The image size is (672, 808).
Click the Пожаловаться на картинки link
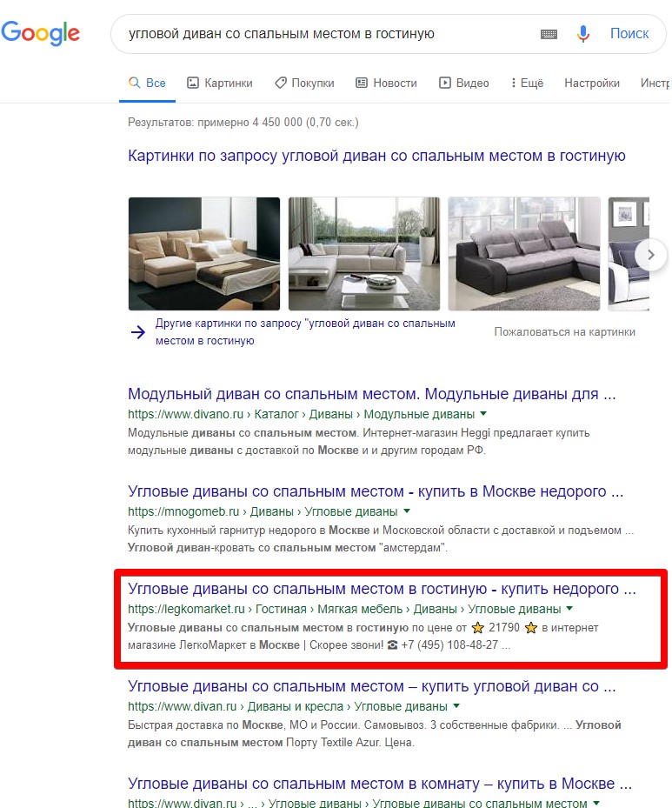tap(564, 332)
